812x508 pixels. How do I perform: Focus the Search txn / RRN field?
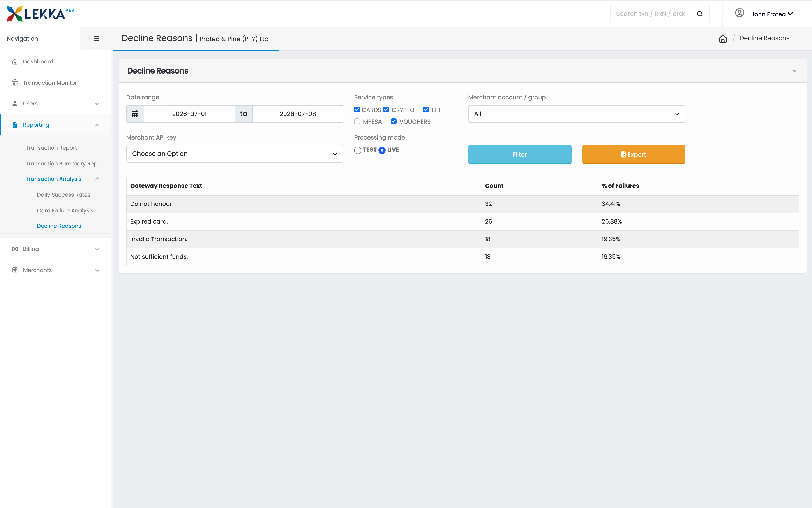651,14
